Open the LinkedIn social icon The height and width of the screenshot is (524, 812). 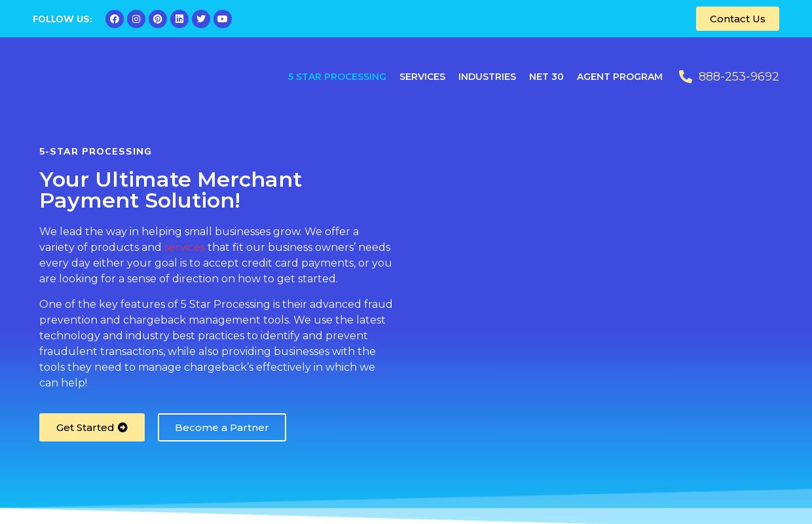[179, 19]
